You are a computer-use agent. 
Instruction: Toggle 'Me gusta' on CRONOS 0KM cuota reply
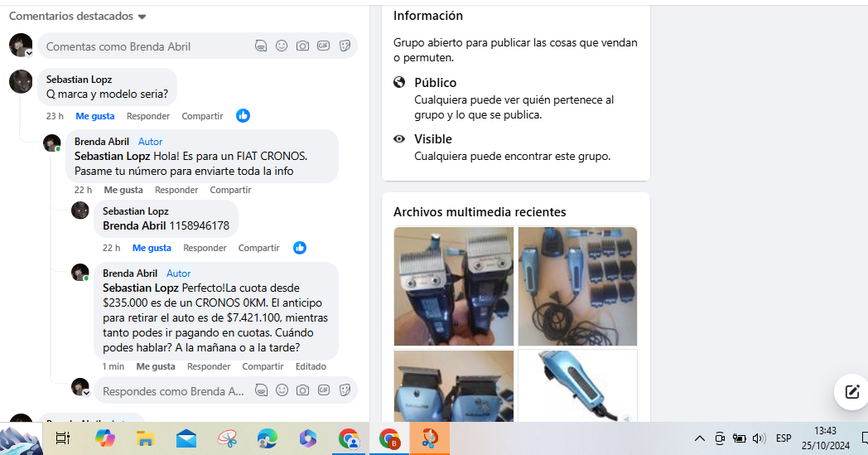[156, 366]
